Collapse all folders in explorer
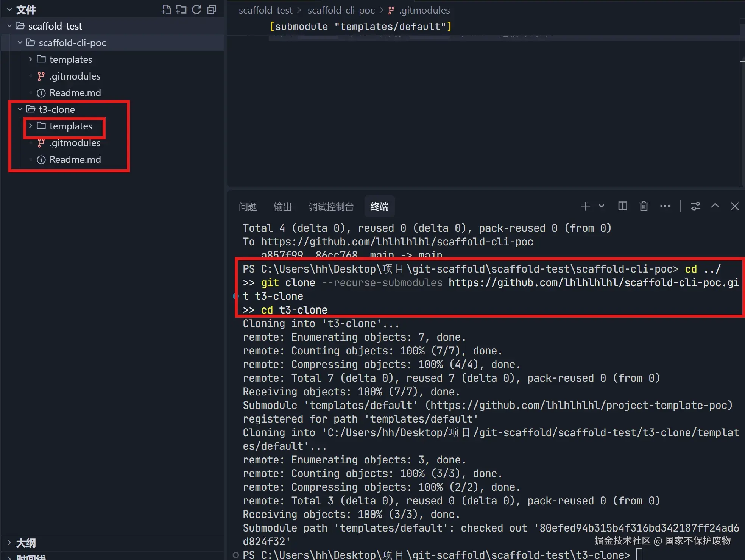745x560 pixels. 212,9
